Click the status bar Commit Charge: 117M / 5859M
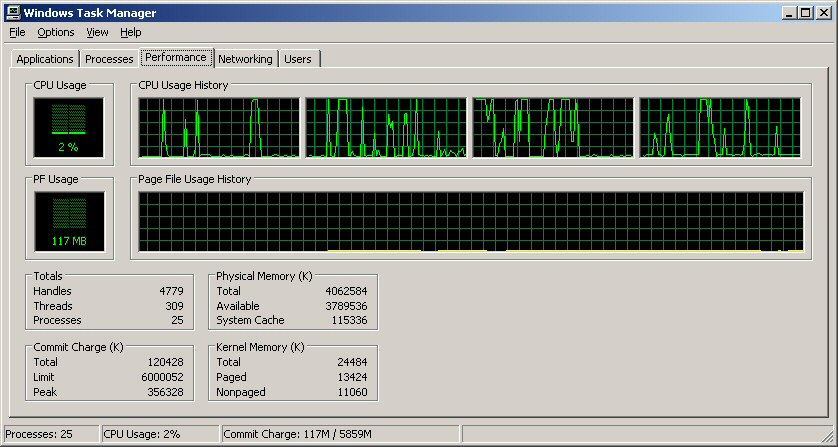The height and width of the screenshot is (447, 838). tap(340, 434)
